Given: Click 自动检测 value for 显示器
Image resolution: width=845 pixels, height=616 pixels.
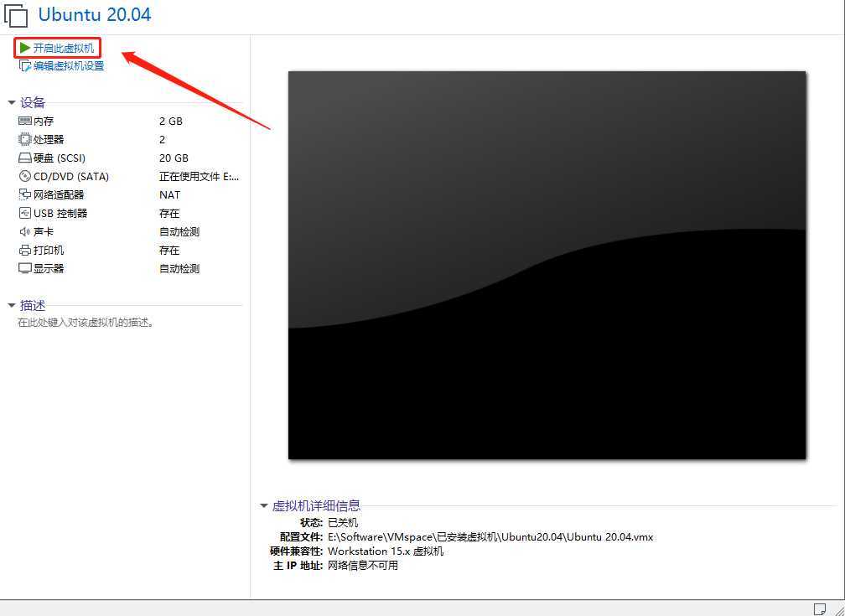Looking at the screenshot, I should [x=179, y=268].
